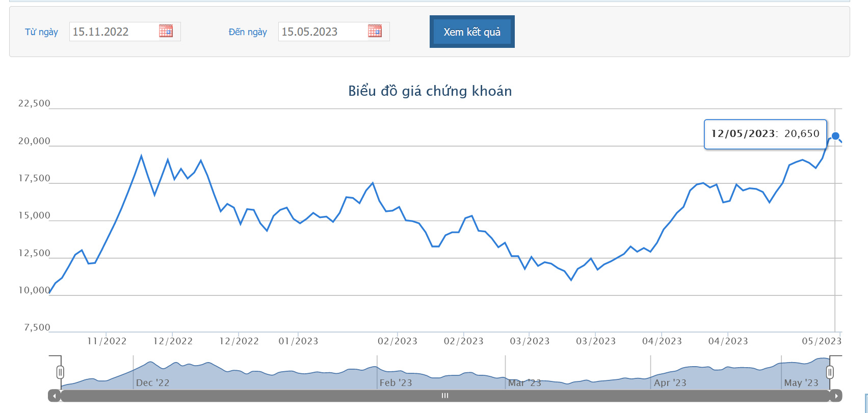Click the '11/2022' label on the date axis
Viewport: 868px width, 413px height.
coord(107,341)
